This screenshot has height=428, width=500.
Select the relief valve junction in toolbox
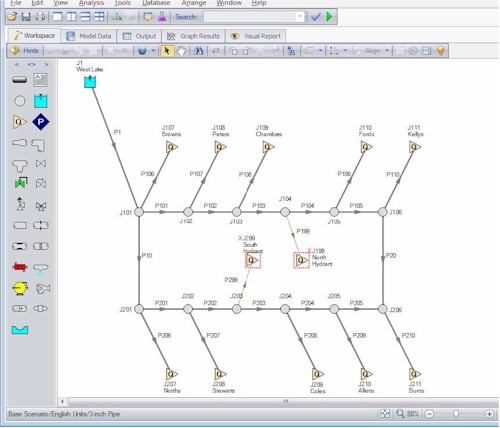click(x=20, y=204)
